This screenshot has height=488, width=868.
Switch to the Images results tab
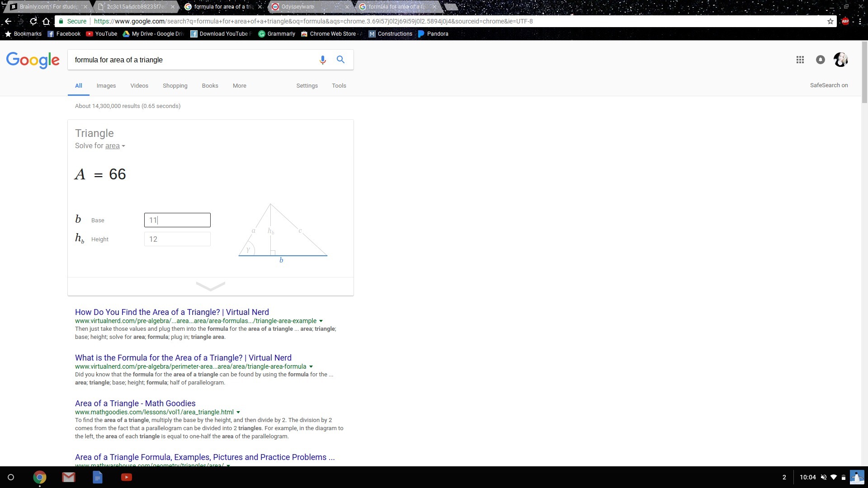click(x=106, y=86)
